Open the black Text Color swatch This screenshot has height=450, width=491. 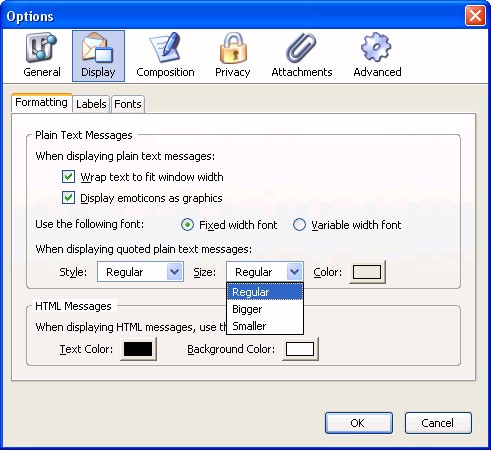point(138,349)
